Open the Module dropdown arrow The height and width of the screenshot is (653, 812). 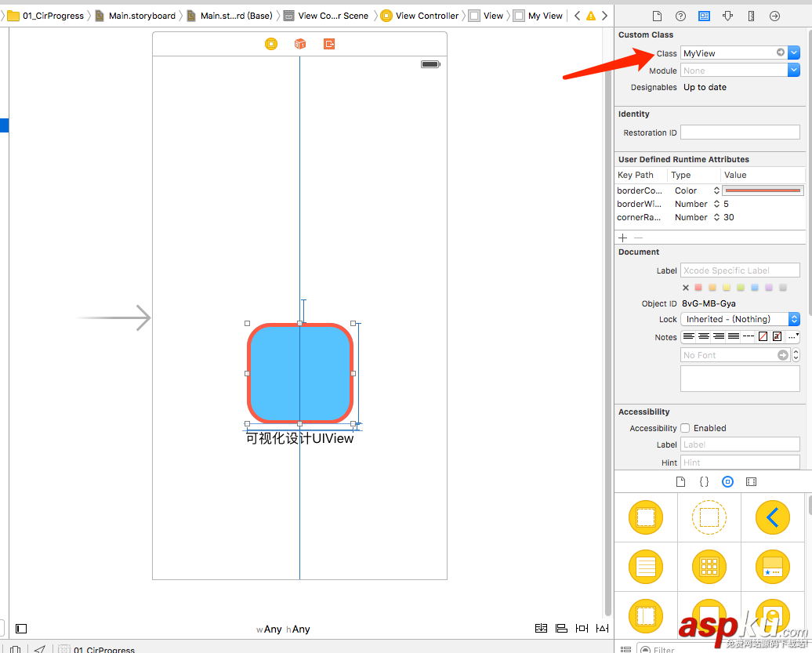(794, 71)
